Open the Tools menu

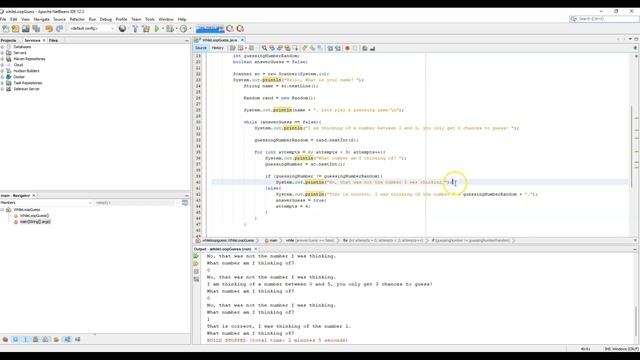pyautogui.click(x=150, y=19)
